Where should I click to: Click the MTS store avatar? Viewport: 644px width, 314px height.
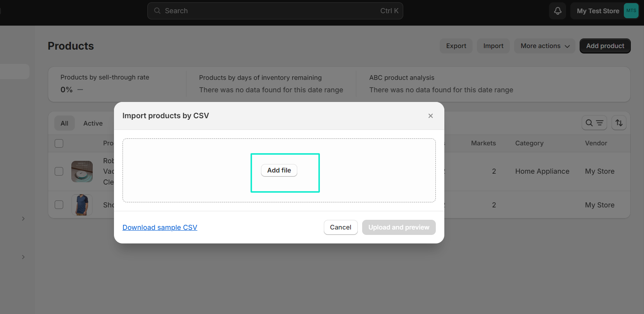point(631,11)
